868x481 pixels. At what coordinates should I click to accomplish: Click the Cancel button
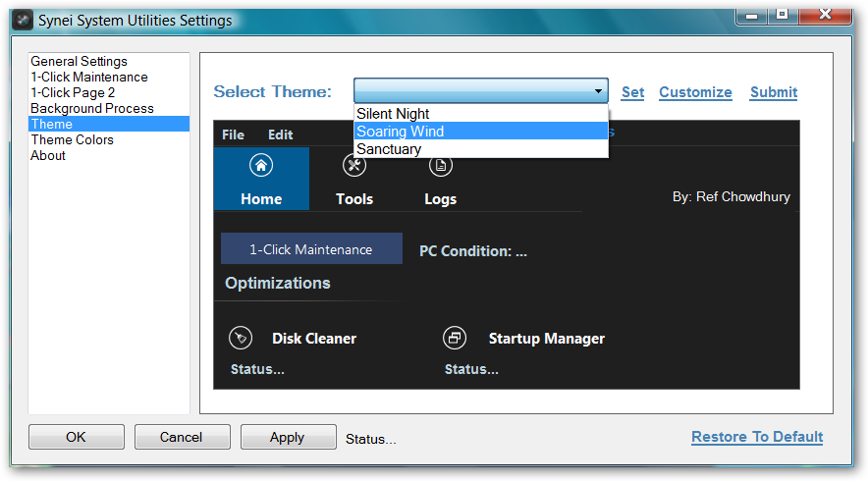pyautogui.click(x=182, y=437)
